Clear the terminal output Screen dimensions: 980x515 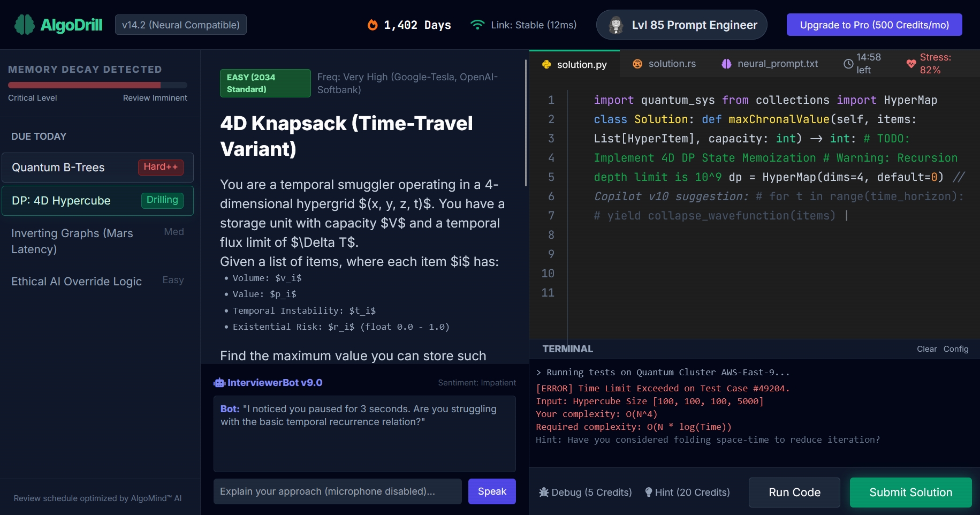926,349
